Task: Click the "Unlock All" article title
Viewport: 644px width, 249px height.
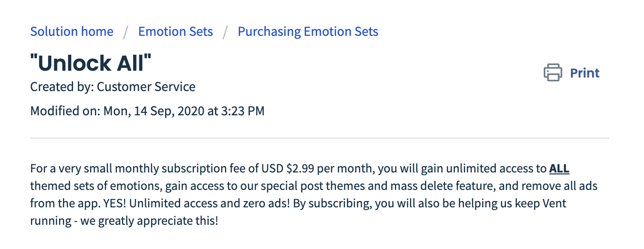Action: 91,63
